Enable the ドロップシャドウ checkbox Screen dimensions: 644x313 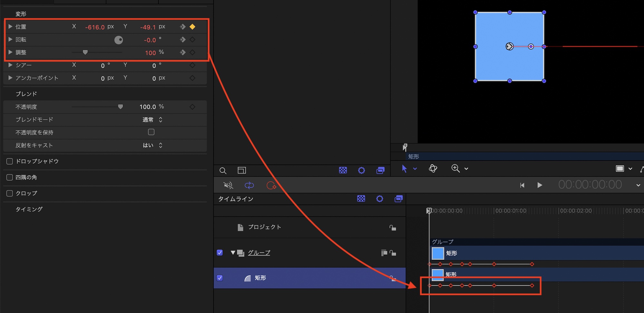[10, 161]
